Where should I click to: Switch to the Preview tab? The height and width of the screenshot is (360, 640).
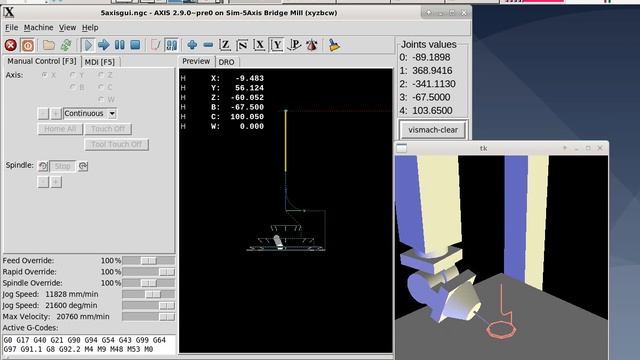[196, 61]
